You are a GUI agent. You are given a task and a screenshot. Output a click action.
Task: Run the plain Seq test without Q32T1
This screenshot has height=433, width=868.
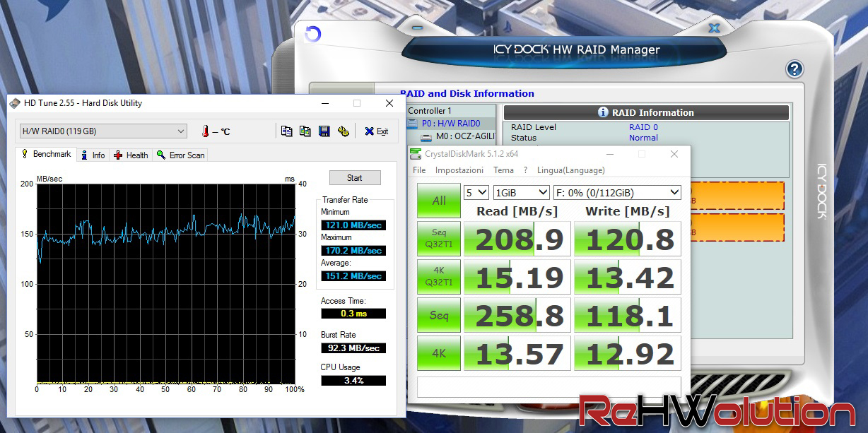[x=439, y=315]
